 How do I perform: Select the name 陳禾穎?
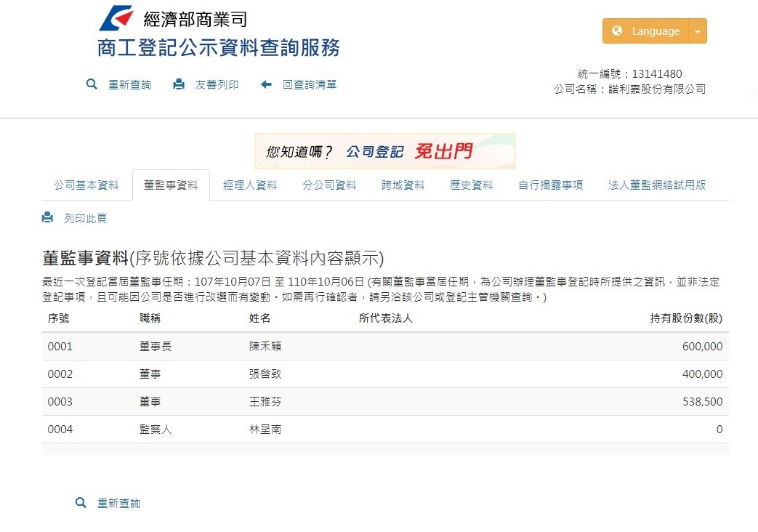265,346
